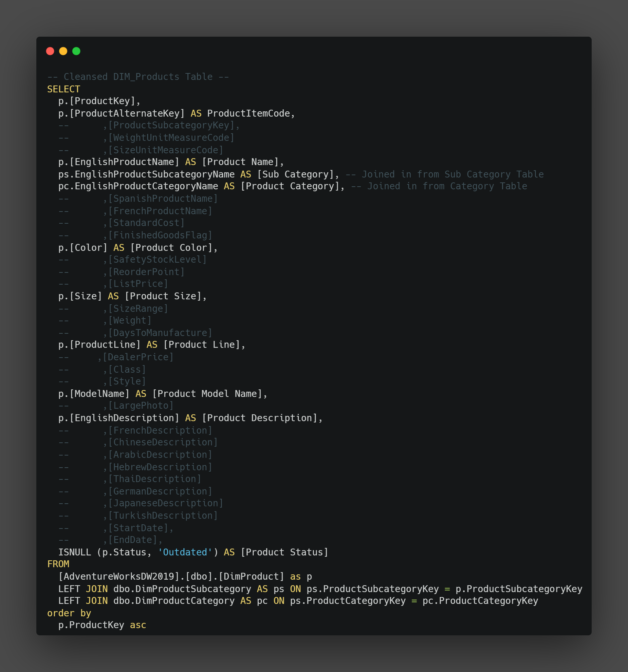Select the order by clause
This screenshot has width=628, height=672.
[x=69, y=613]
